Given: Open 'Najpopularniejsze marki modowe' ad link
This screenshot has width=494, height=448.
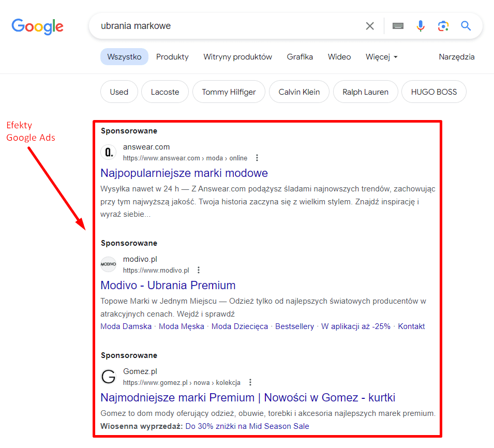Looking at the screenshot, I should (x=184, y=173).
